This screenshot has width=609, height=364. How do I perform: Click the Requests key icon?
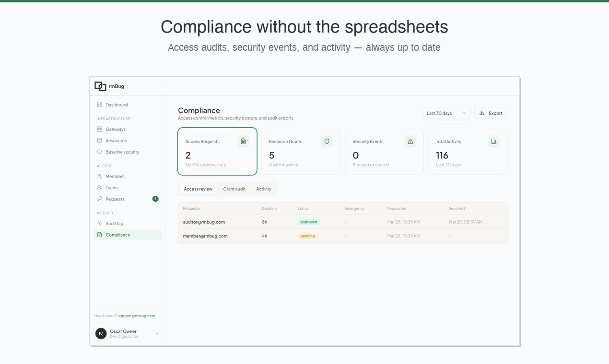[x=99, y=199]
